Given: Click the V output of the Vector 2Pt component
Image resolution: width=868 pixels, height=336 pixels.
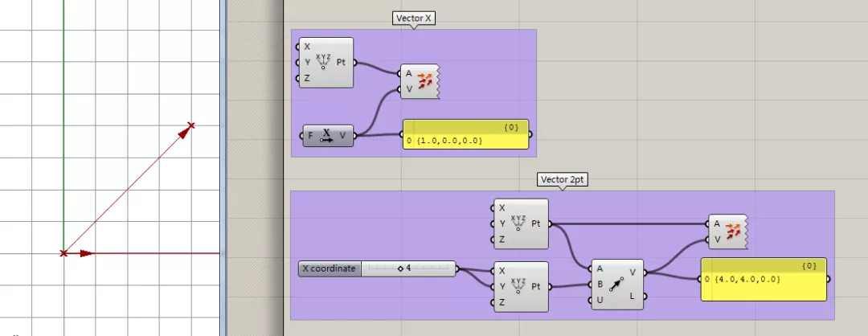Looking at the screenshot, I should [633, 272].
